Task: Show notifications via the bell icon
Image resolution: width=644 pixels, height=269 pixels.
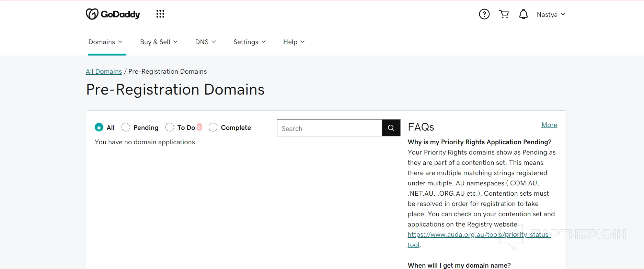Action: [x=523, y=14]
